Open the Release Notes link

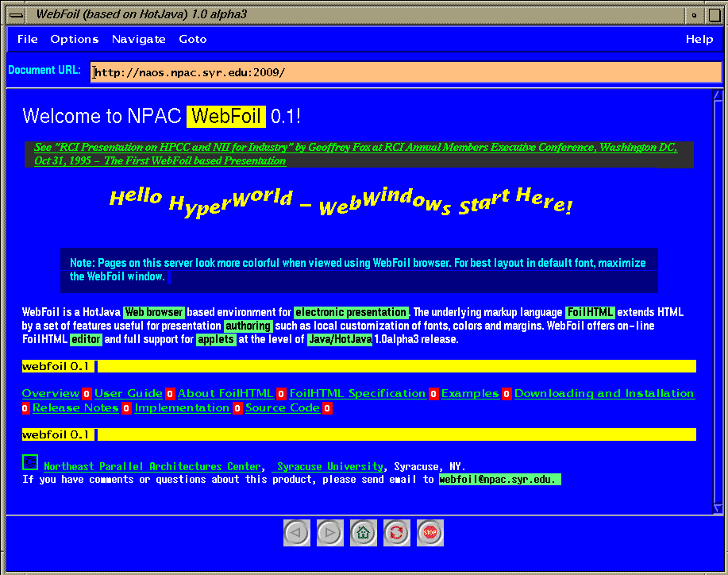tap(75, 408)
